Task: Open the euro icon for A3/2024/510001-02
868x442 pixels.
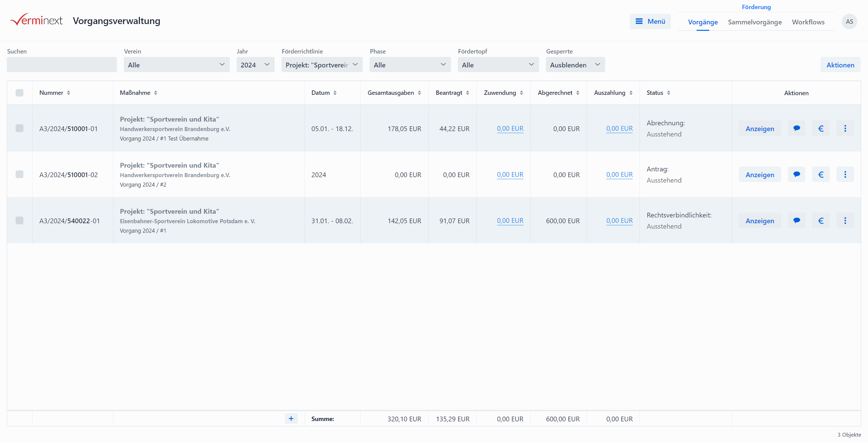Action: click(x=821, y=174)
